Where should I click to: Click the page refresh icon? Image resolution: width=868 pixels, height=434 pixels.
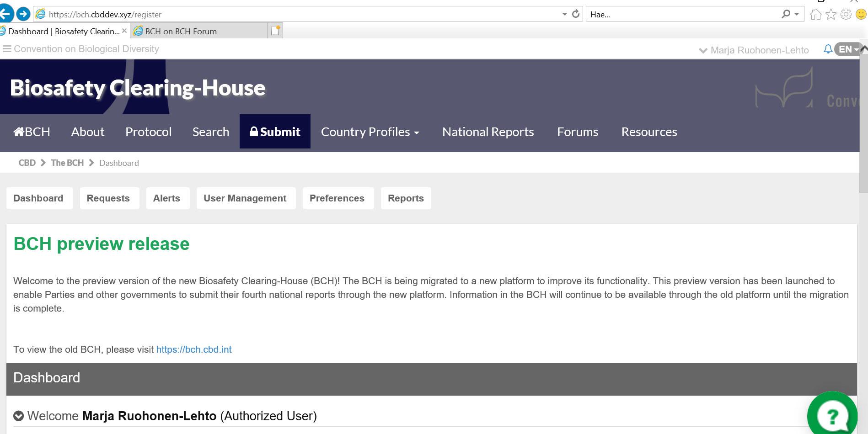576,14
